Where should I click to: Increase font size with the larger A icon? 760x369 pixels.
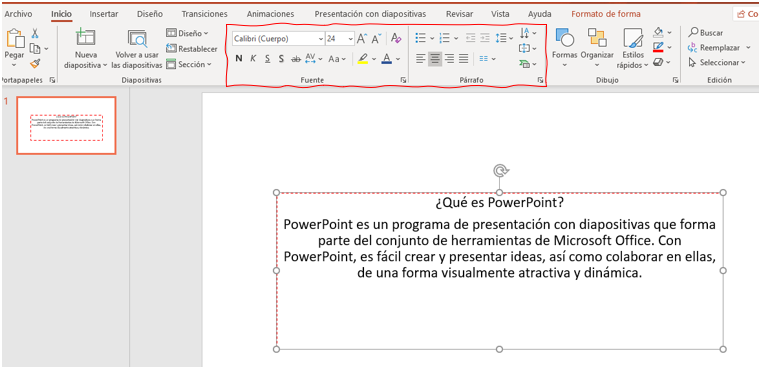click(362, 38)
